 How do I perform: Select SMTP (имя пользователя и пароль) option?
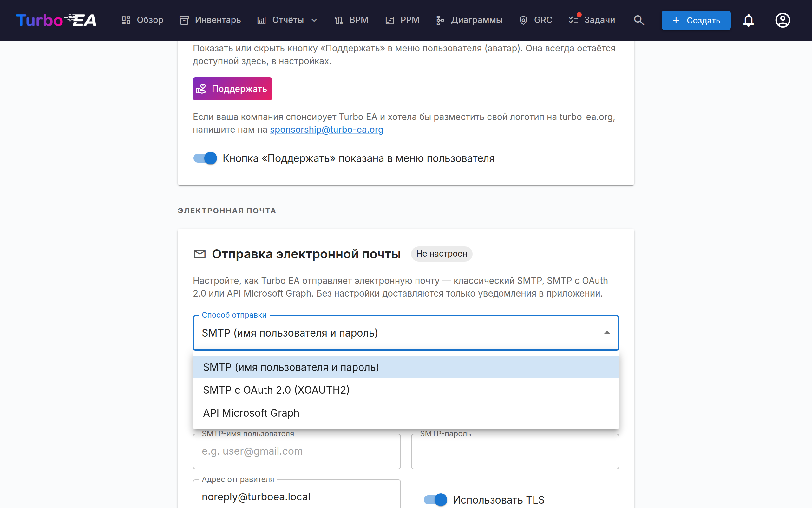tap(406, 367)
